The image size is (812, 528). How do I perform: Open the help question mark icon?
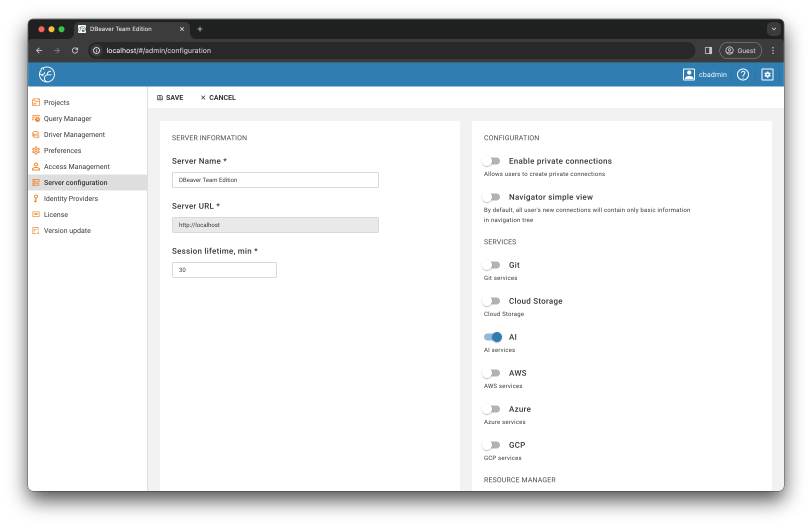tap(743, 74)
